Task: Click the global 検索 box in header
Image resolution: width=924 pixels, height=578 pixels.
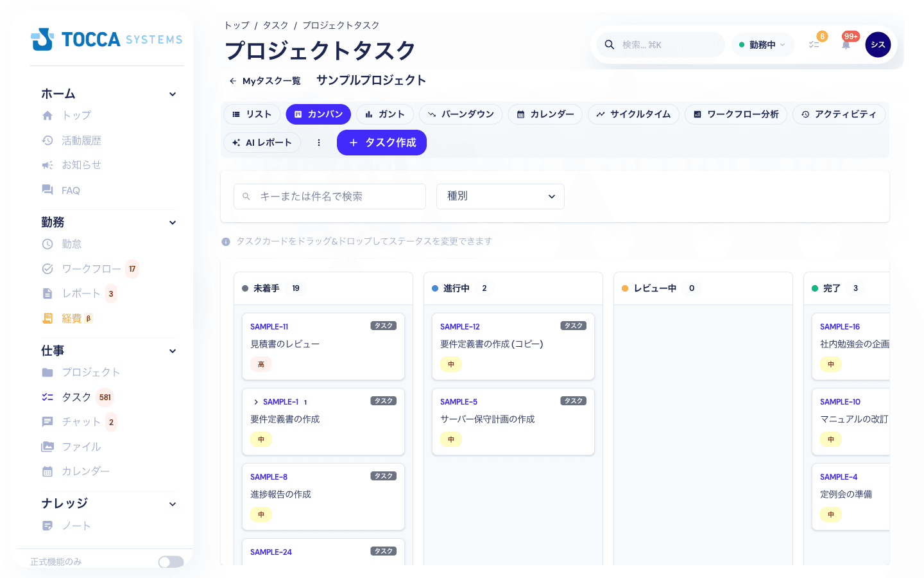Action: [661, 45]
